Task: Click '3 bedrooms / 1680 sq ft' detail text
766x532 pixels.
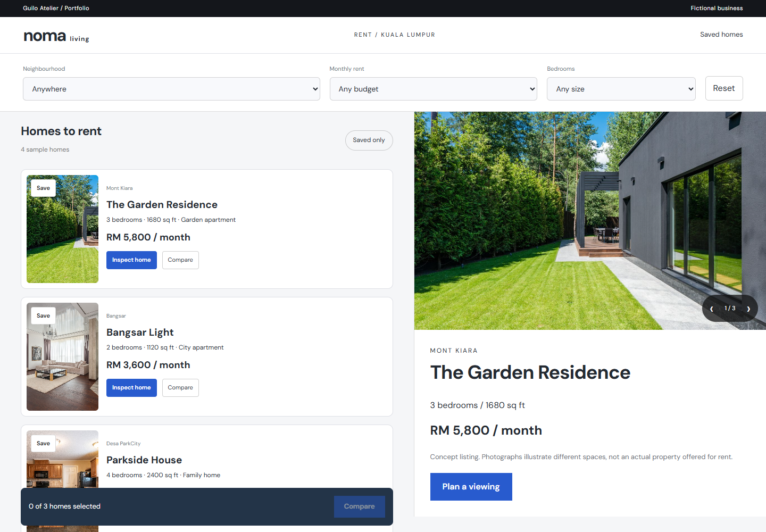Action: [477, 405]
